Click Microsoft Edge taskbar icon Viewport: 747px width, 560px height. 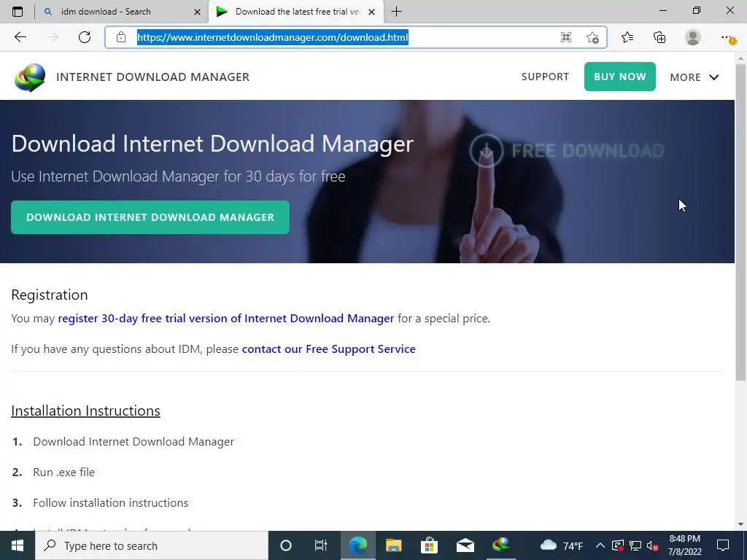(x=357, y=545)
